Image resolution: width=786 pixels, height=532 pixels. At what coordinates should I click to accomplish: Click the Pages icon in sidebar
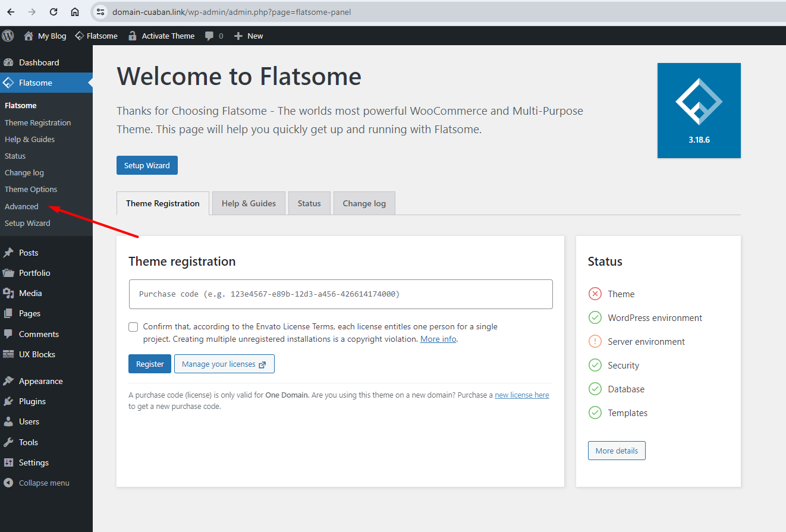pyautogui.click(x=8, y=313)
